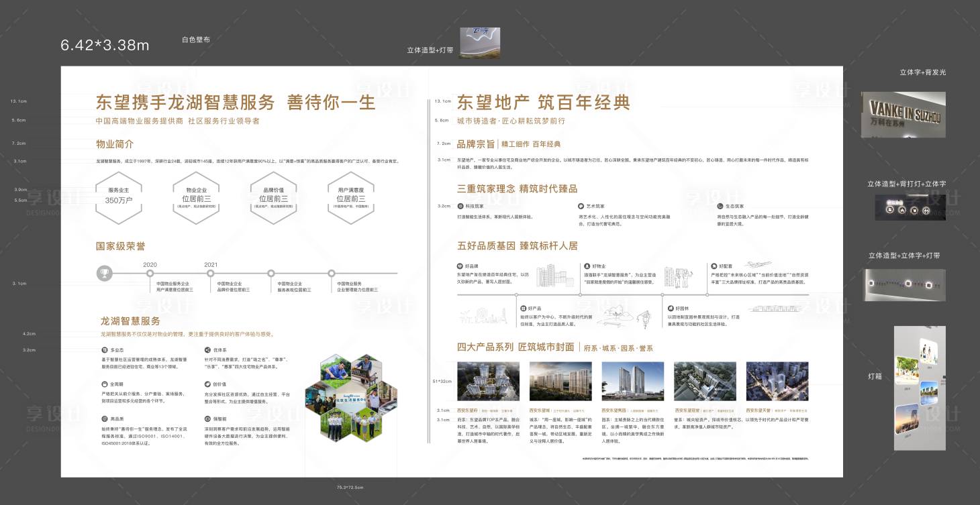
Task: Click the 国家级荣誉 section heading
Action: (x=120, y=246)
